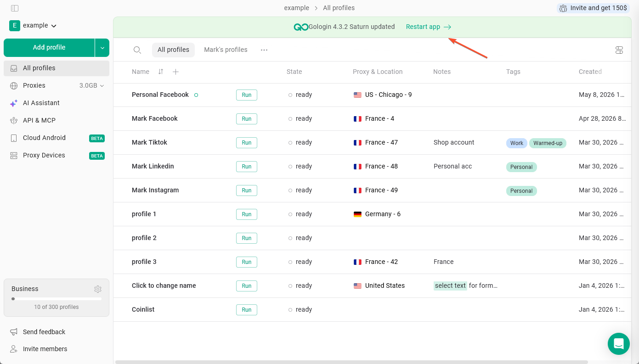639x364 pixels.
Task: Click the 'select text' highlighted note
Action: pos(450,286)
